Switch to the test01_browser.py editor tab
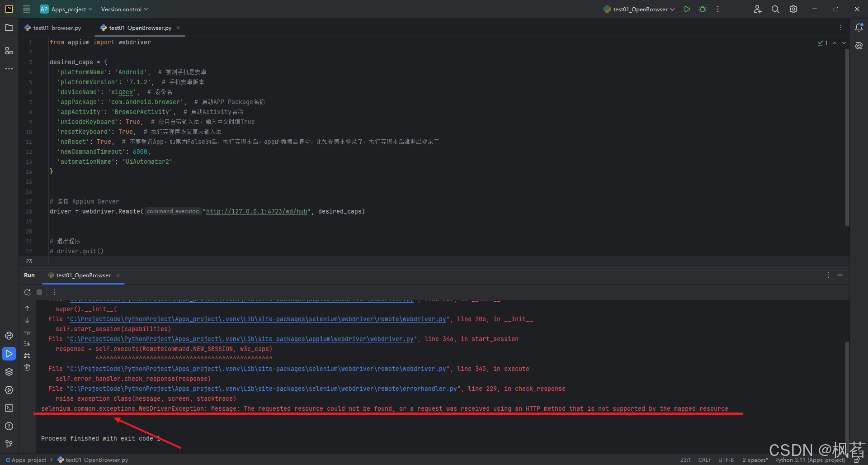Screen dimensions: 868x465 pos(53,28)
